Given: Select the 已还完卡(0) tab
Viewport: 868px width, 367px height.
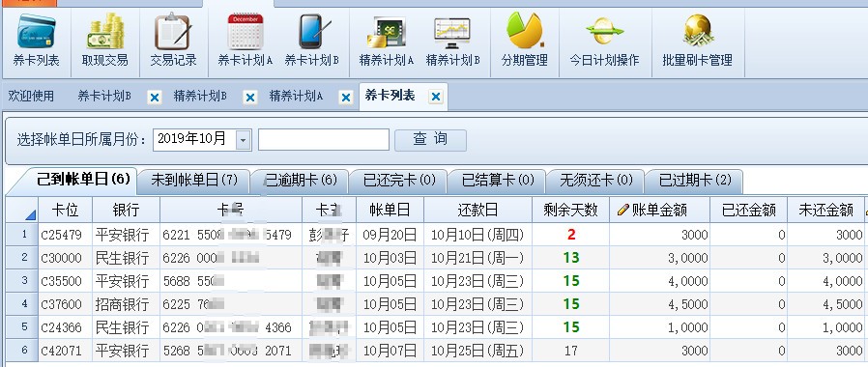Looking at the screenshot, I should [x=399, y=181].
